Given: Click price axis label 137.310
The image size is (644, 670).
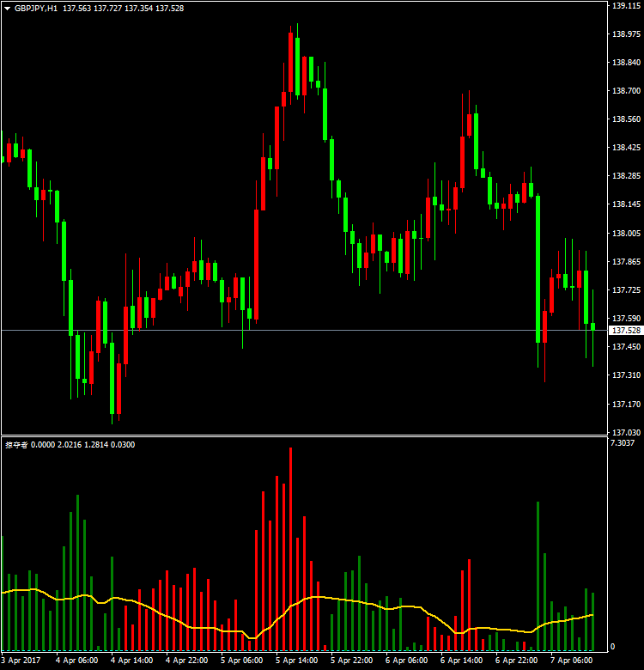Looking at the screenshot, I should pos(627,375).
